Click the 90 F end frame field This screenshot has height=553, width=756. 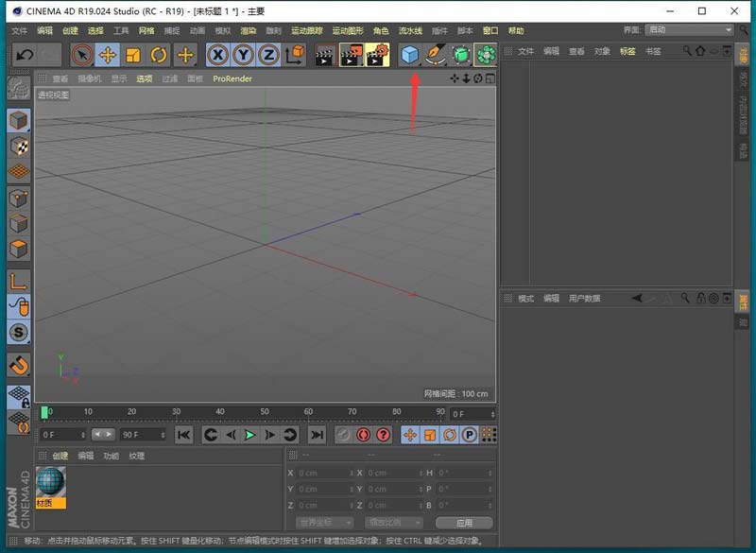(x=143, y=435)
